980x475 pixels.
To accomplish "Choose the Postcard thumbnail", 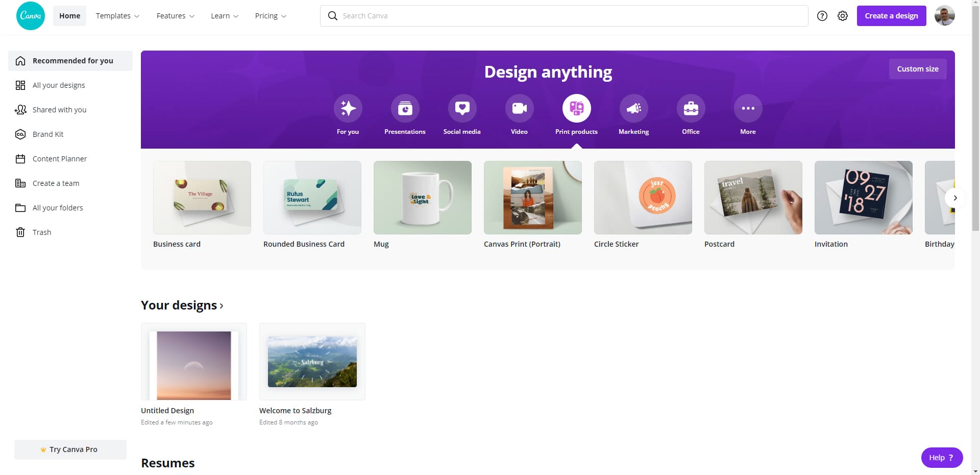I will tap(753, 198).
